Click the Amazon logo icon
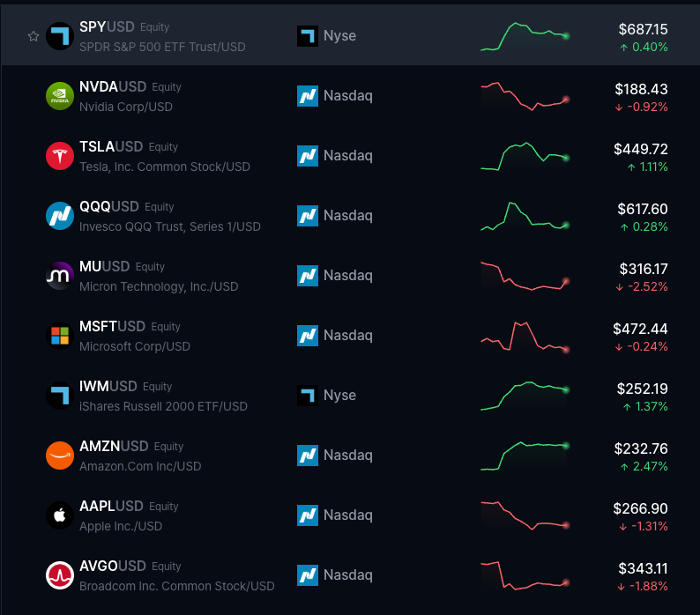This screenshot has width=700, height=615. pyautogui.click(x=59, y=456)
